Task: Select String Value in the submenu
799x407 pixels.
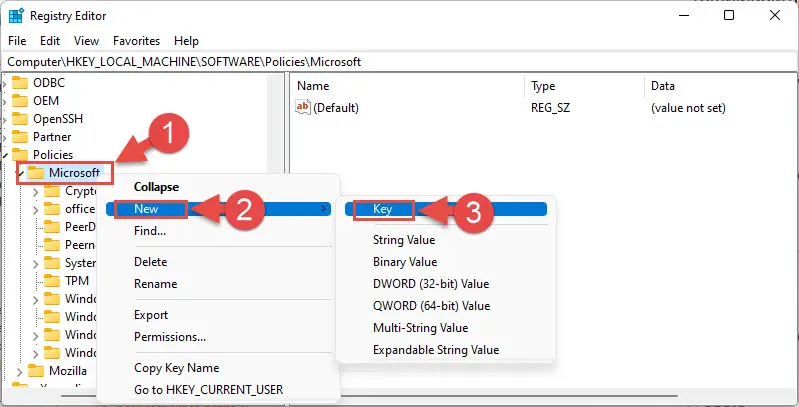Action: (446, 239)
